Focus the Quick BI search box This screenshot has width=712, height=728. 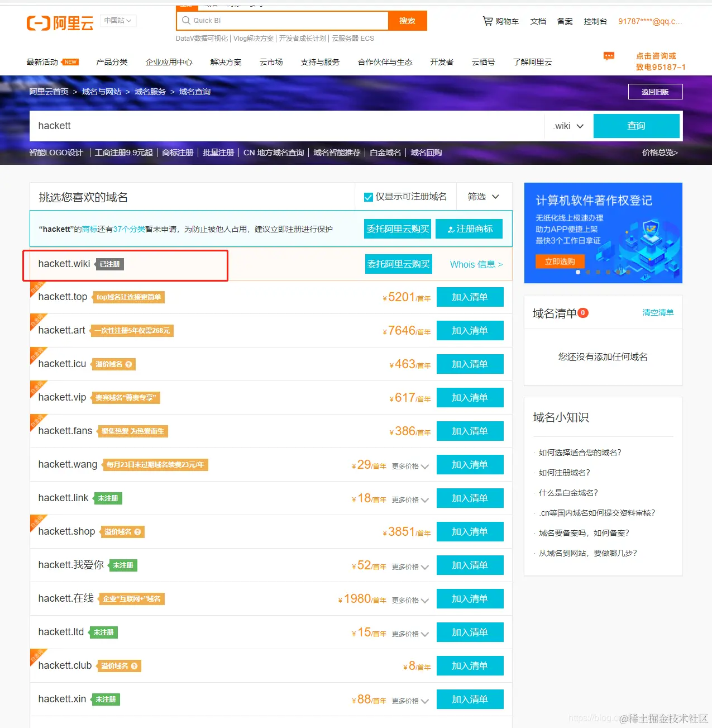(282, 21)
